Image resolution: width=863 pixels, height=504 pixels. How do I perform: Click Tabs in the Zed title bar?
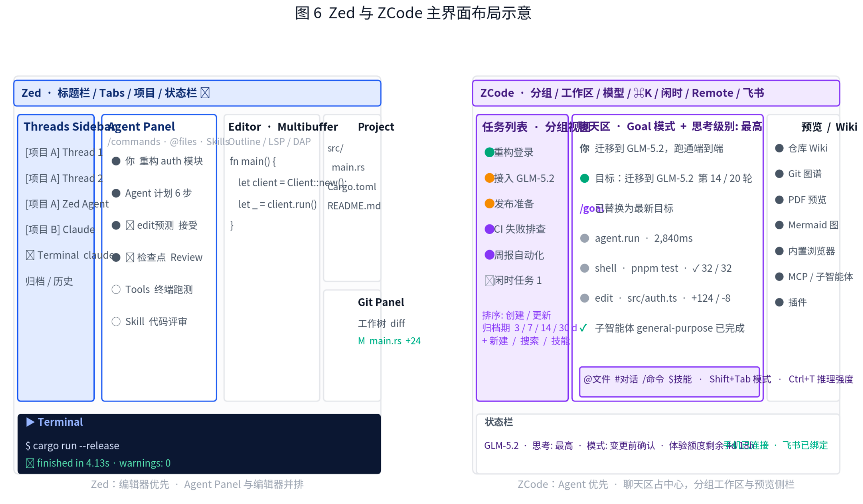(112, 93)
